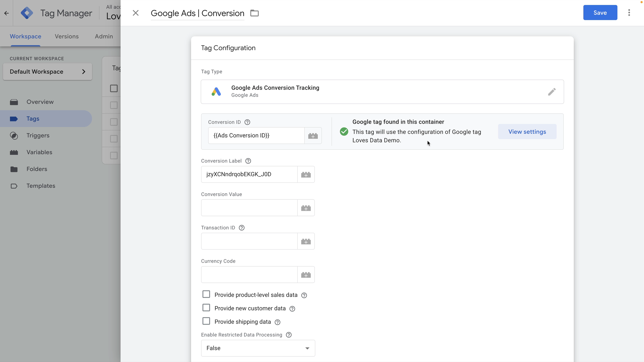Open the Templates section icon
Screen dimensions: 644x362
[14, 186]
